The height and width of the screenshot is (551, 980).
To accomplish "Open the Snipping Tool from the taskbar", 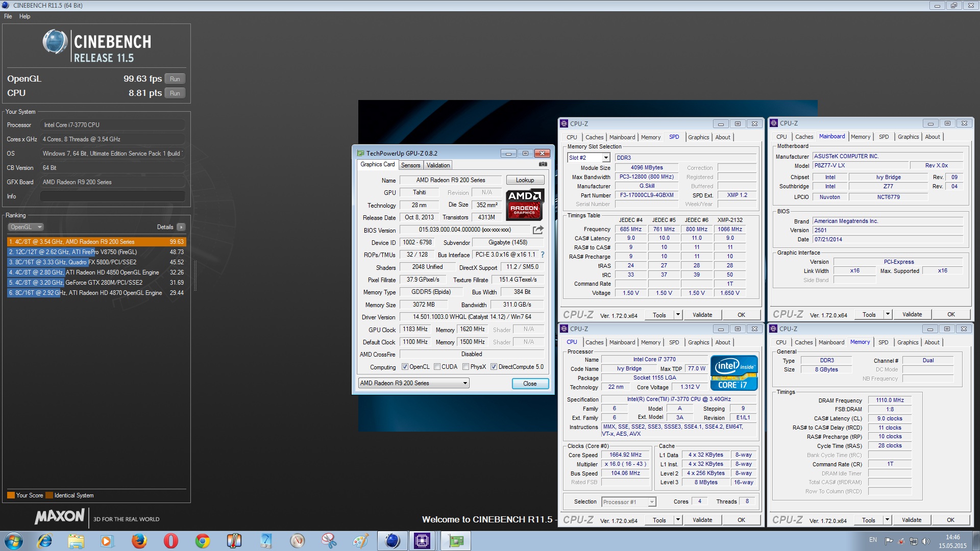I will [x=329, y=541].
